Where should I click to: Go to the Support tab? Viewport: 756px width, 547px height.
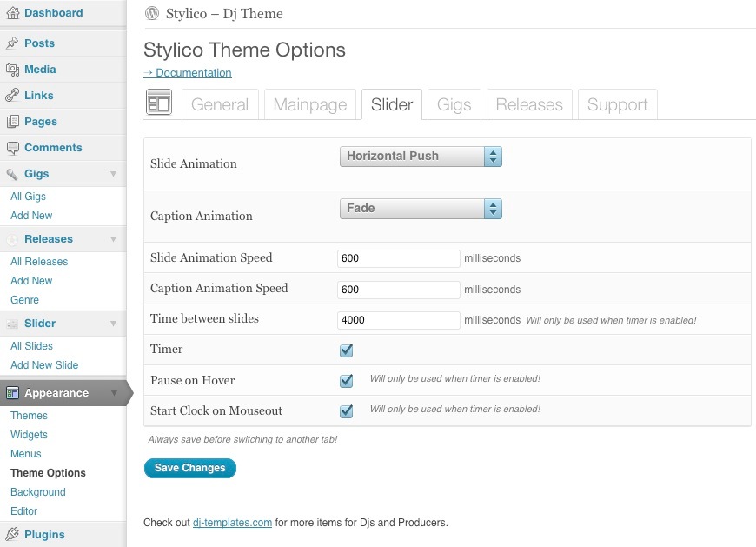click(x=618, y=104)
